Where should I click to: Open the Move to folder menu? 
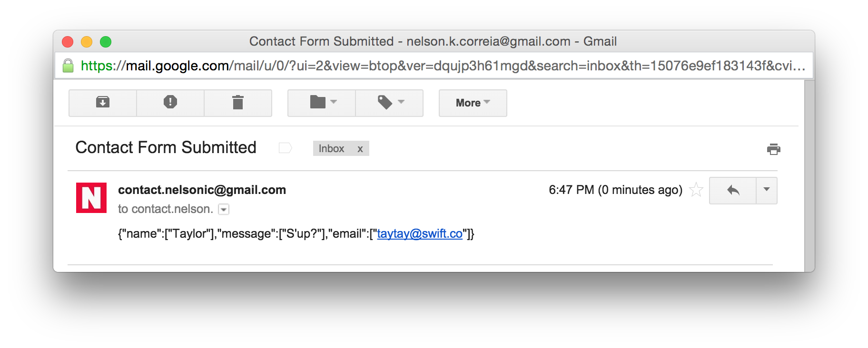tap(322, 103)
